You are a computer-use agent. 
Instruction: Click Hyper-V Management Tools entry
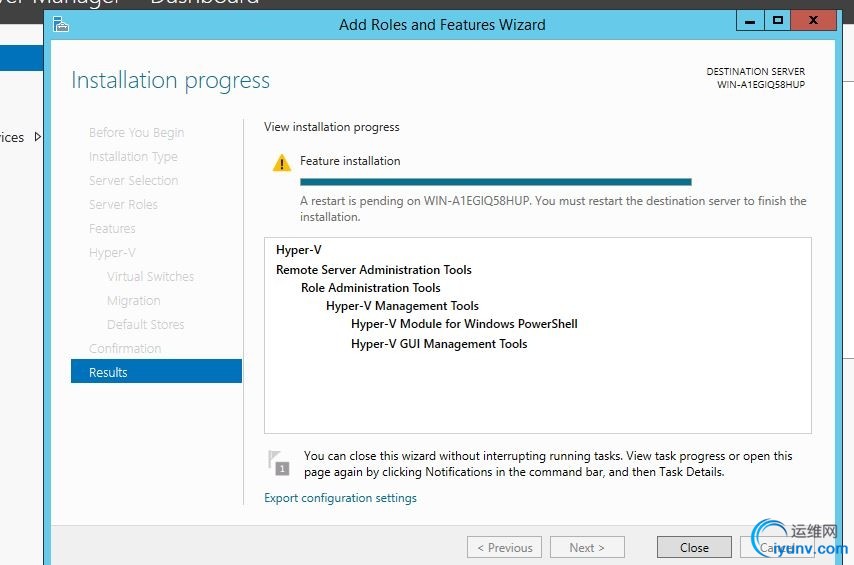coord(402,306)
